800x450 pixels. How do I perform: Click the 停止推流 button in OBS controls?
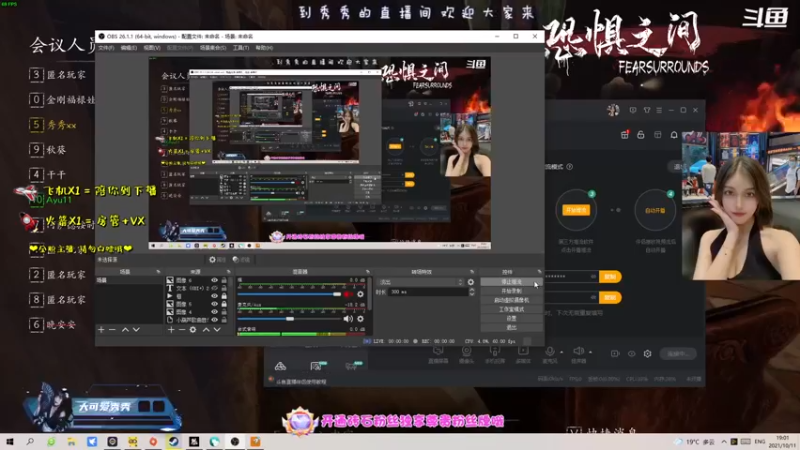[x=511, y=282]
